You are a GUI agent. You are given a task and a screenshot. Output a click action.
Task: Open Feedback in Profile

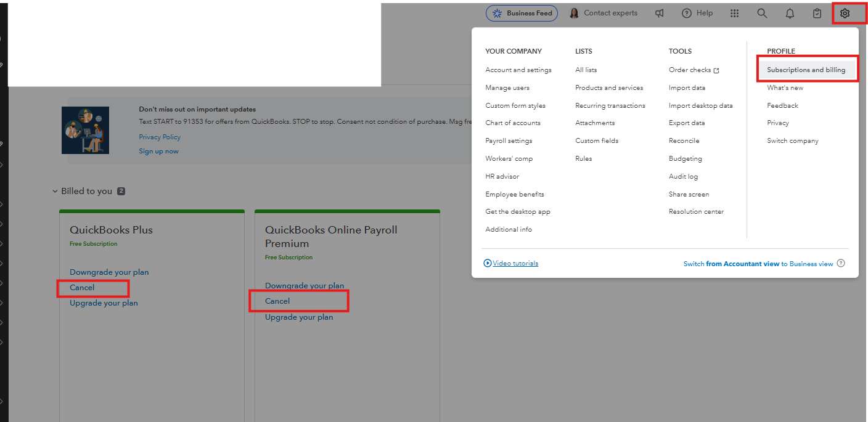coord(783,105)
